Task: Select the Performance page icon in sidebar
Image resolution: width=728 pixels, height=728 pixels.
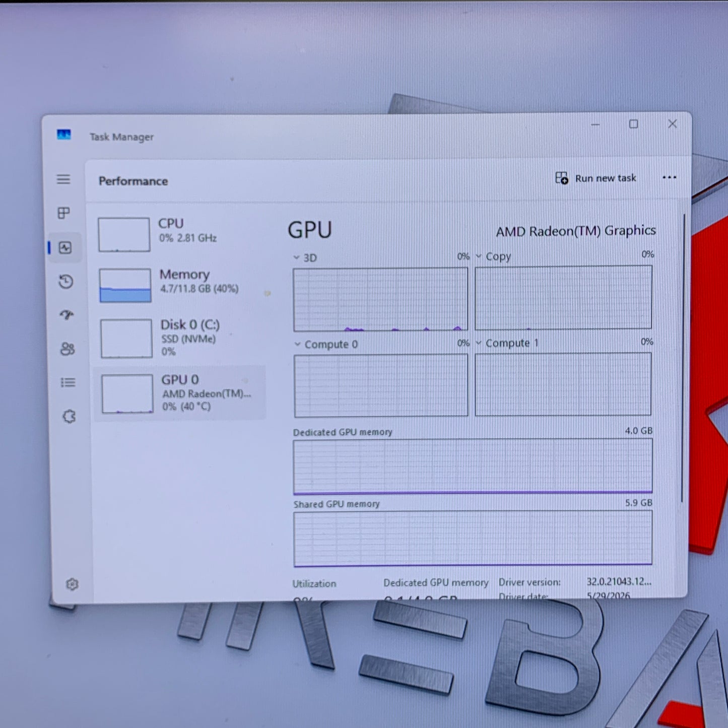Action: pos(65,247)
